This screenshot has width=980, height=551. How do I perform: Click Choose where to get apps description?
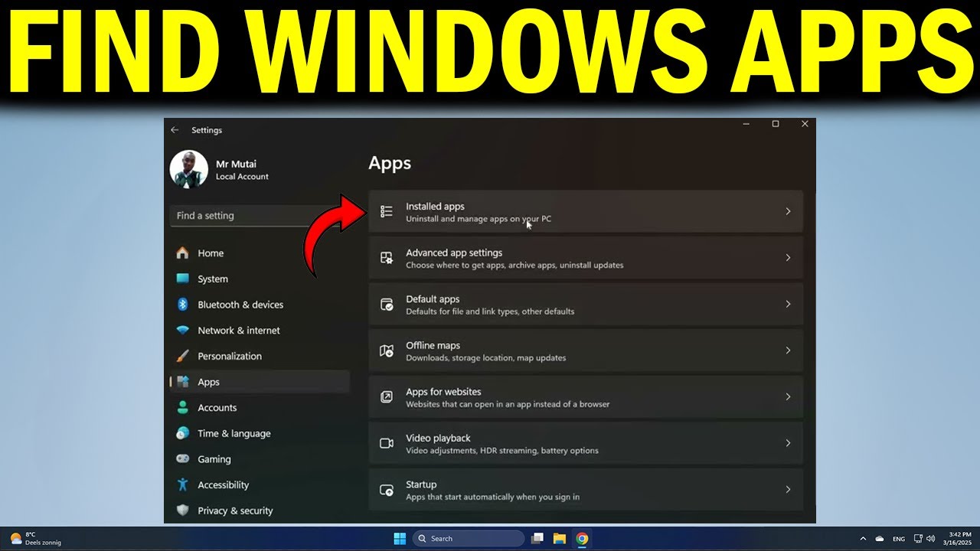click(x=514, y=266)
